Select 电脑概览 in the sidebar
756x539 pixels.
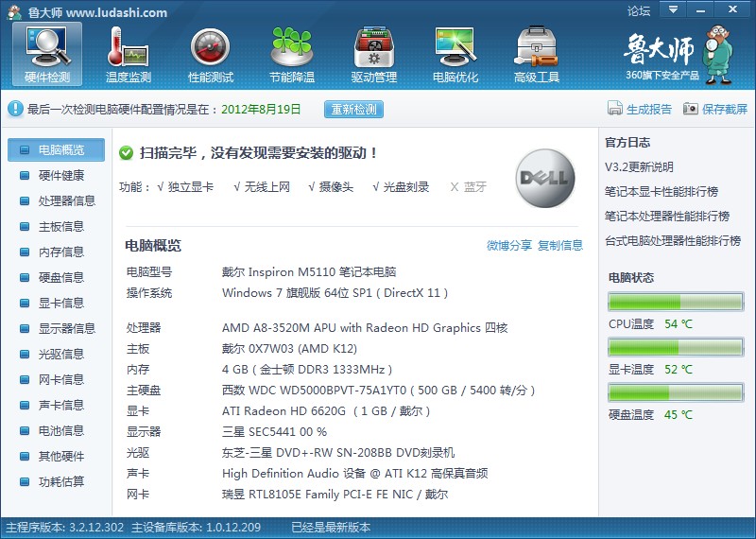(56, 150)
